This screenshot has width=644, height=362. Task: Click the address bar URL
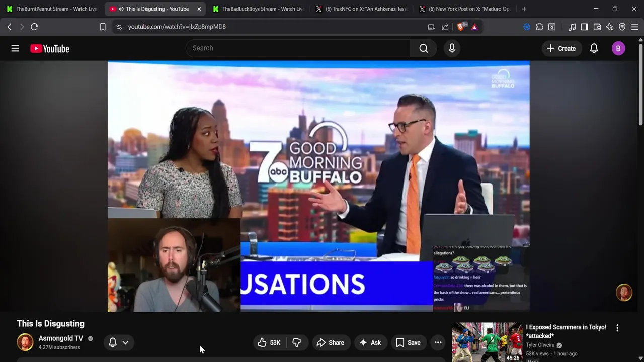tap(177, 27)
